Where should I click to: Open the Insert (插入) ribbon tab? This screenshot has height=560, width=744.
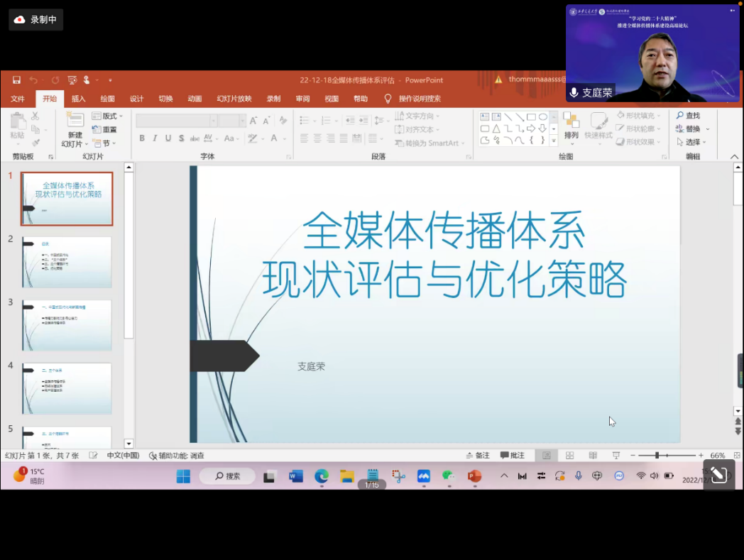click(x=78, y=99)
